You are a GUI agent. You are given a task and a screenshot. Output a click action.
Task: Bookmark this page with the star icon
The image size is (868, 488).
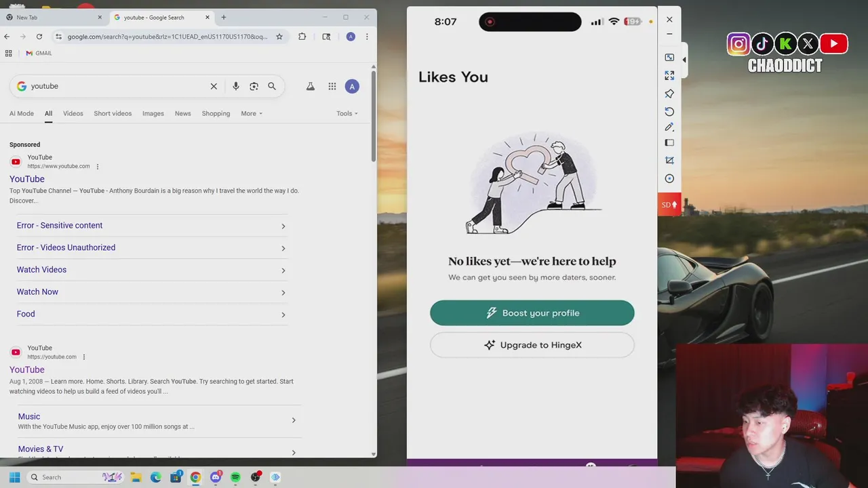coord(279,37)
